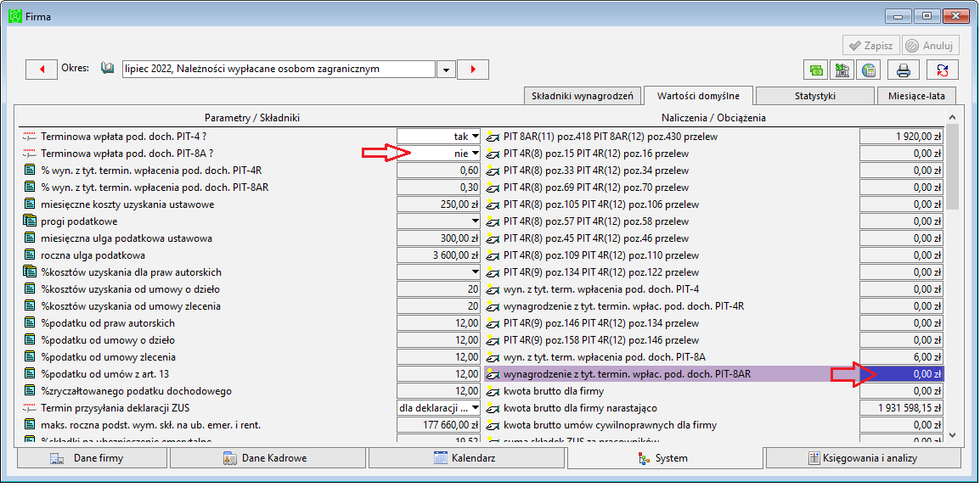Image resolution: width=980 pixels, height=487 pixels.
Task: Select the 'System' bottom tab
Action: click(x=665, y=457)
